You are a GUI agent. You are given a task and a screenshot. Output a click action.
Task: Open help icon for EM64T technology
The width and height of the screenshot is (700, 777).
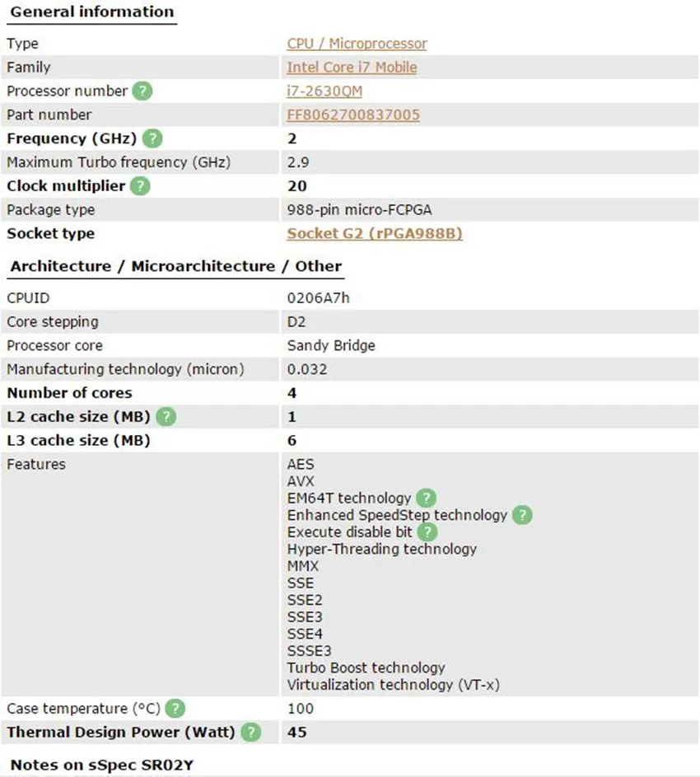426,498
